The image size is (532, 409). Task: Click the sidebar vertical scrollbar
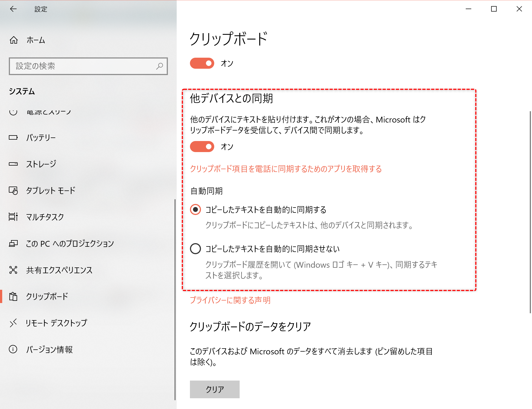pos(175,299)
